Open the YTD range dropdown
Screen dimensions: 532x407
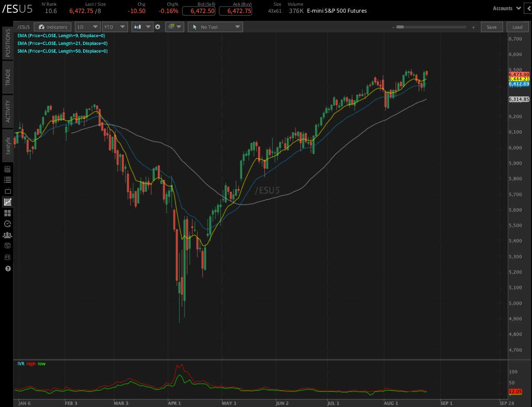point(115,27)
